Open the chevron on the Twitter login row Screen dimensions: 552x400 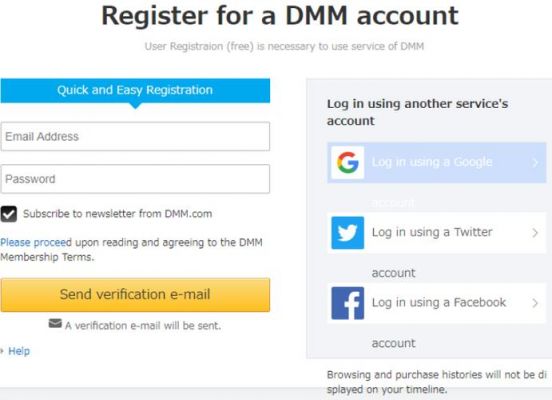click(x=535, y=233)
